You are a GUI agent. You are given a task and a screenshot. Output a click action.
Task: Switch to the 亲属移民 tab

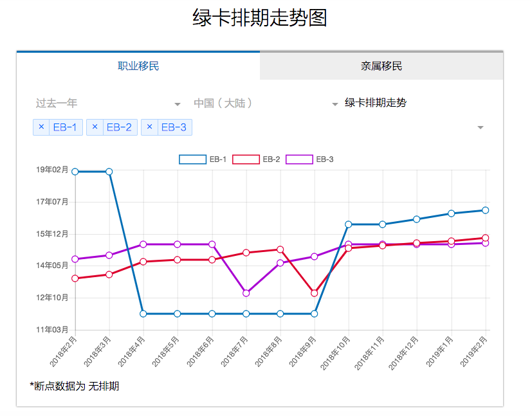coord(381,66)
